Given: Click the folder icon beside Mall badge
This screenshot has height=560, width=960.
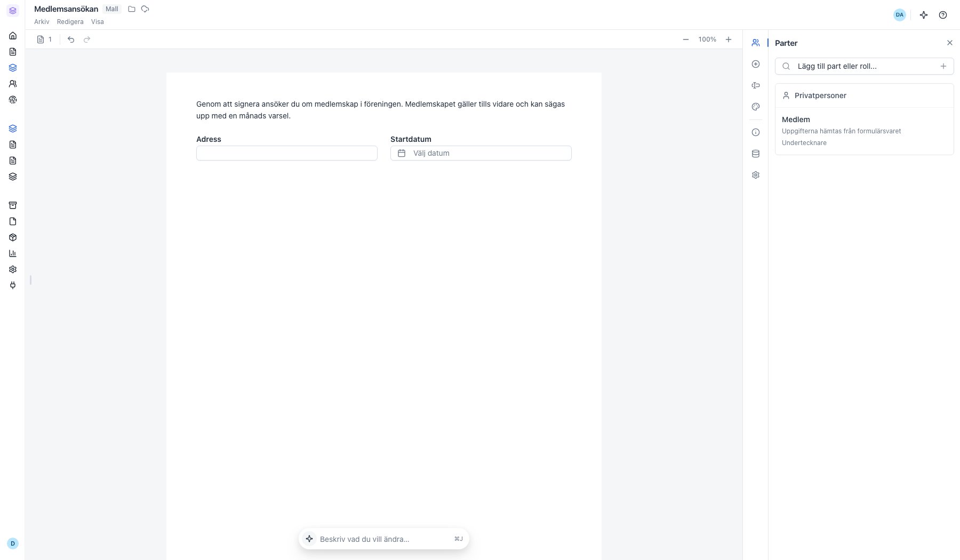Looking at the screenshot, I should [132, 9].
